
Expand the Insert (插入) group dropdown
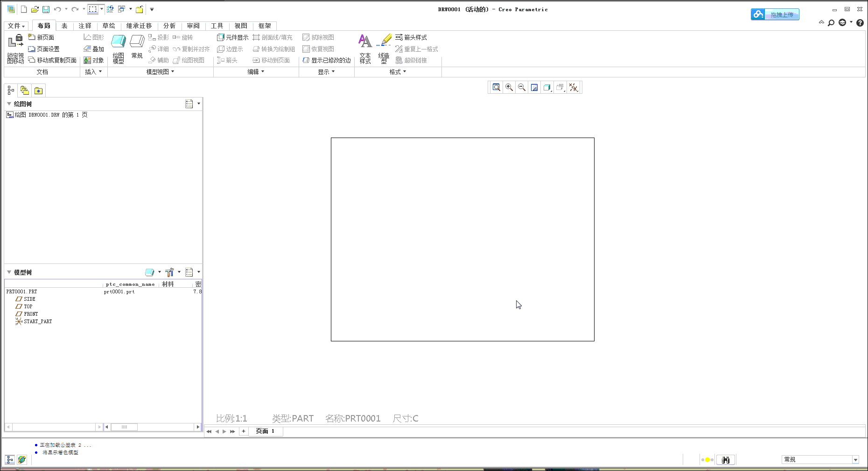(x=93, y=72)
